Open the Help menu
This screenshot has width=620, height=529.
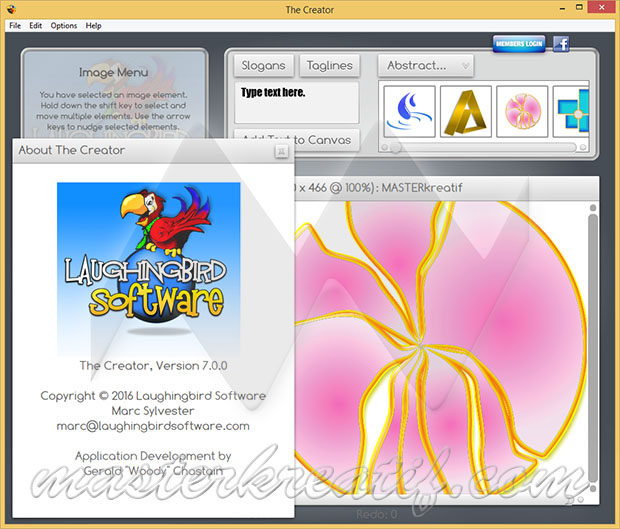(93, 26)
